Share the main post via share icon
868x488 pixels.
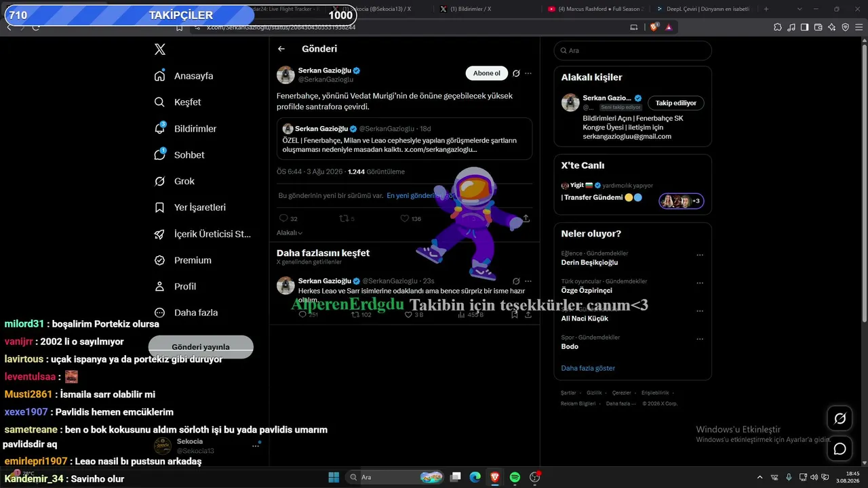[526, 219]
